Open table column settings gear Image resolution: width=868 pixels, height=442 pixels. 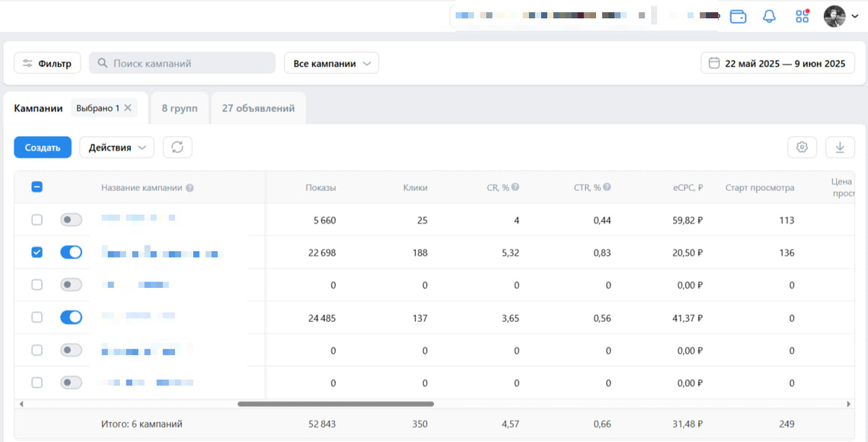(801, 147)
